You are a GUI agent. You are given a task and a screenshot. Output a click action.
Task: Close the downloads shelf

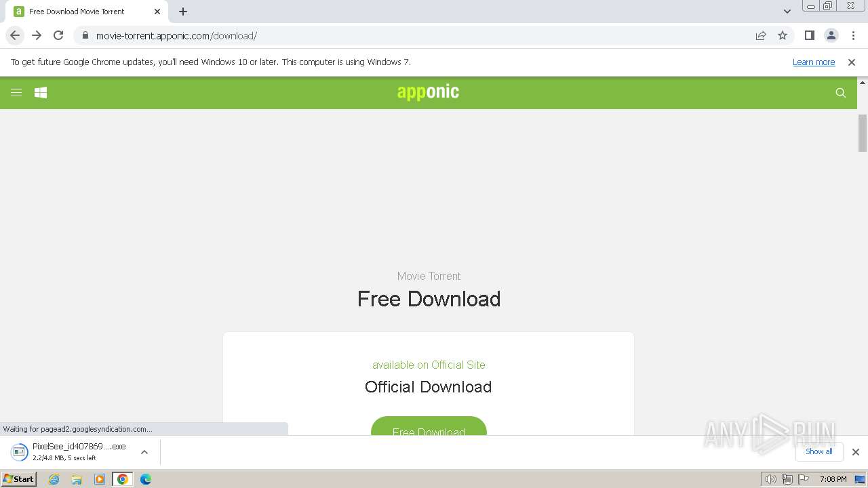click(856, 452)
